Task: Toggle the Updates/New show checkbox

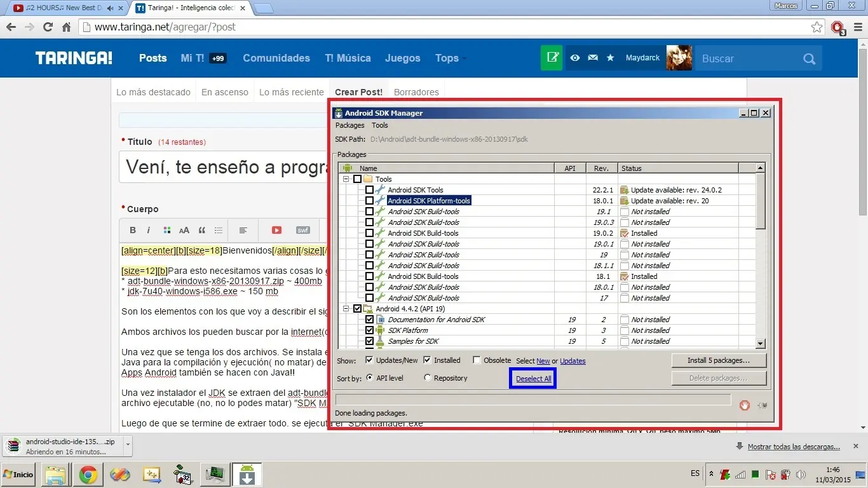Action: click(x=369, y=360)
